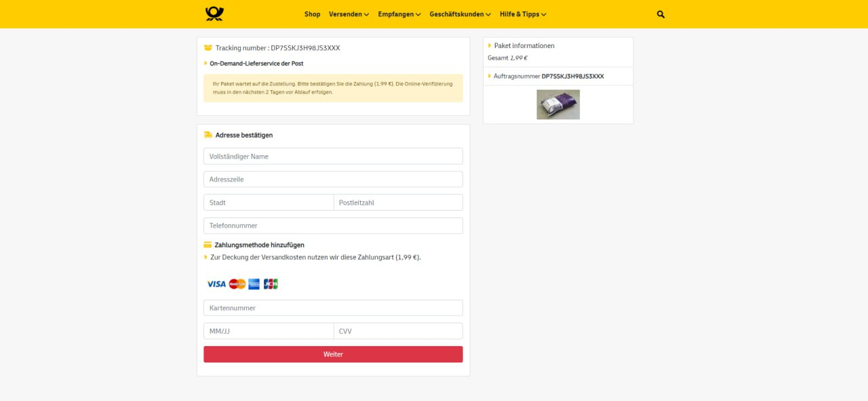
Task: Open the Hilfe & Tipps dropdown
Action: tap(523, 14)
